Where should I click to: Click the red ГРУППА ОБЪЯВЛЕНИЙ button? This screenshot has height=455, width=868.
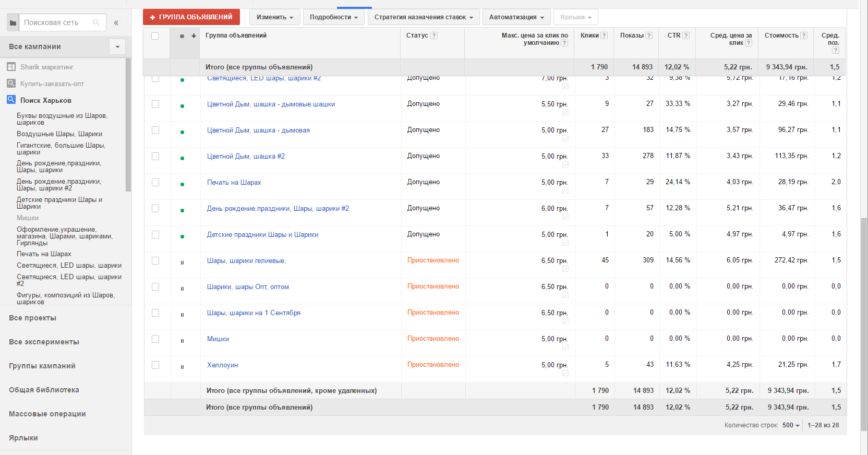[x=191, y=17]
